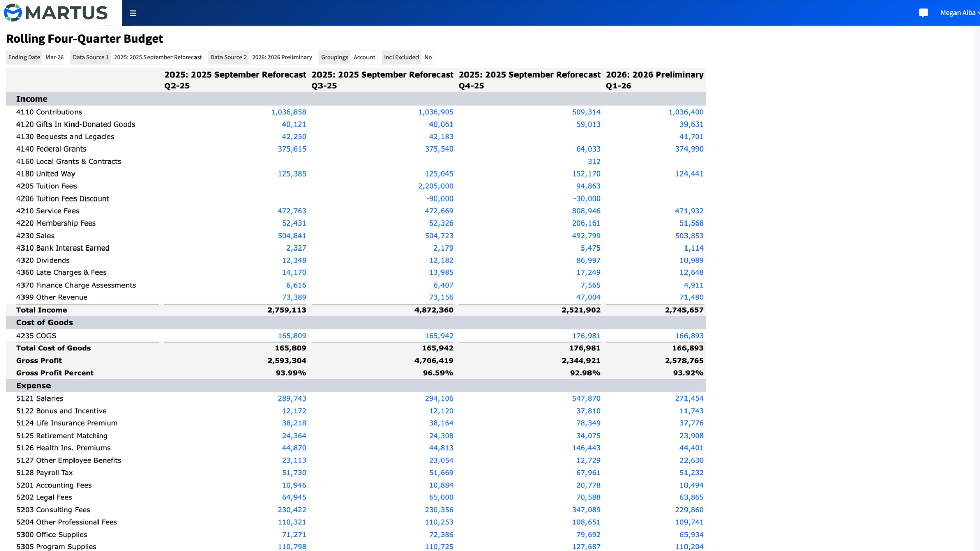
Task: Open 4205 Tuition Fees value 2,205,000
Action: point(435,186)
